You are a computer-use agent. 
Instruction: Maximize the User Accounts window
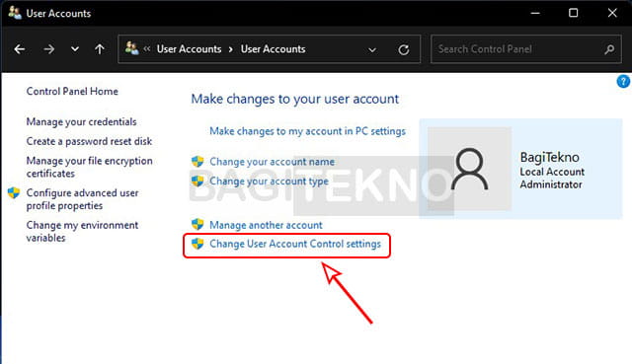click(x=573, y=13)
